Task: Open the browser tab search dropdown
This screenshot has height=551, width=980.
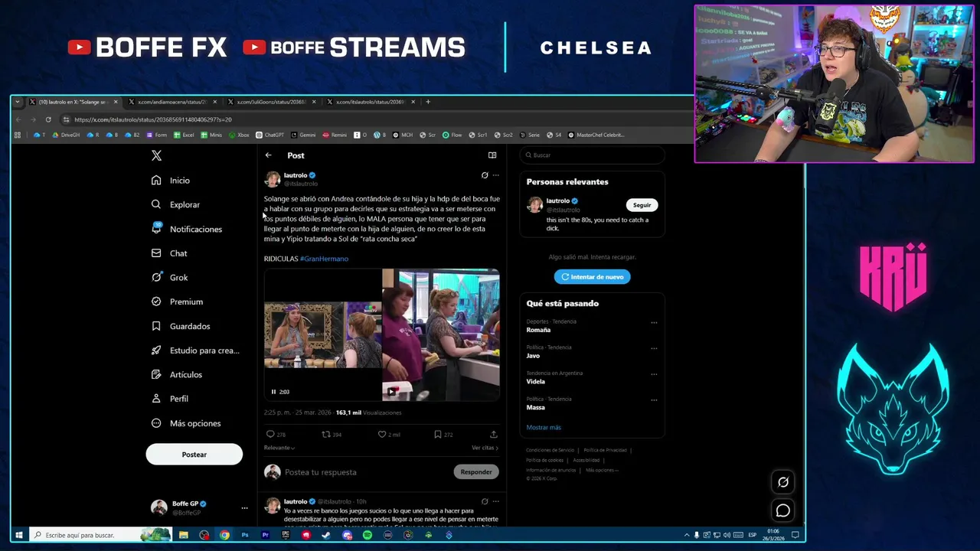Action: pyautogui.click(x=18, y=102)
